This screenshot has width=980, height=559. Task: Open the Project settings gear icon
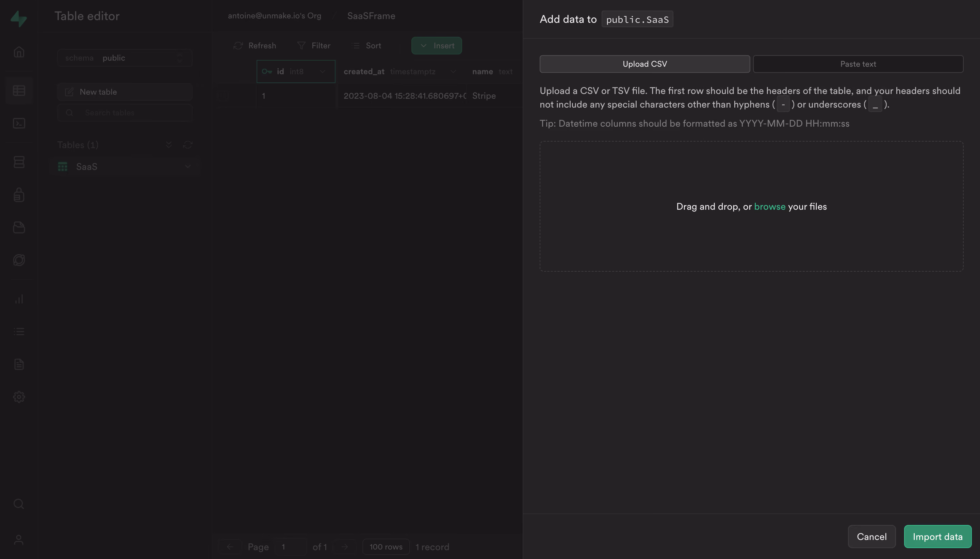point(19,397)
